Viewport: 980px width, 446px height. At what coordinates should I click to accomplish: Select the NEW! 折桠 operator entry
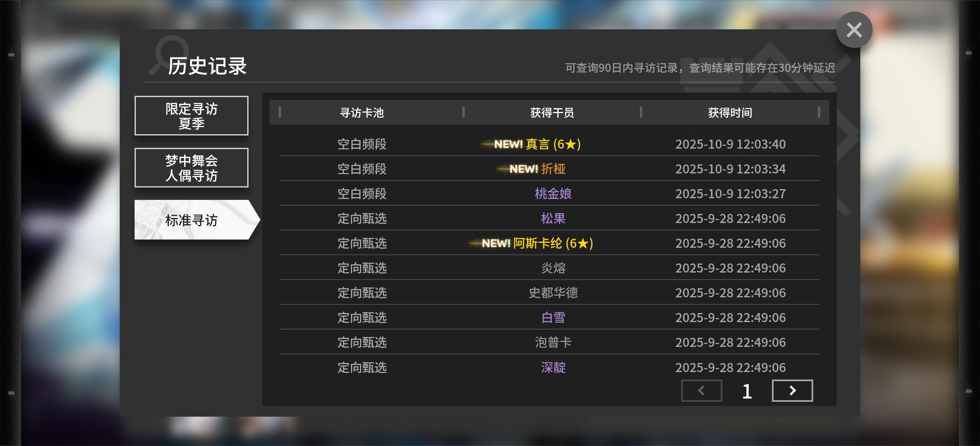(537, 169)
